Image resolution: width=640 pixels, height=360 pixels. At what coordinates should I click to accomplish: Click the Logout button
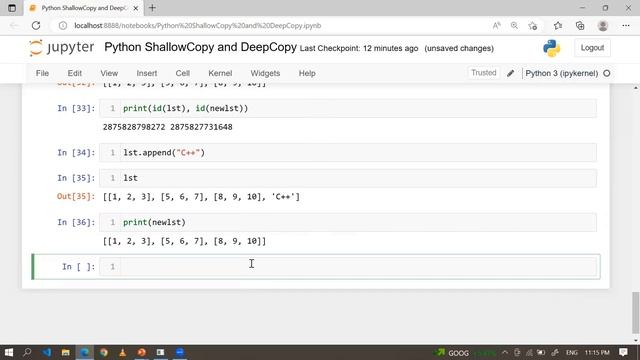(592, 48)
